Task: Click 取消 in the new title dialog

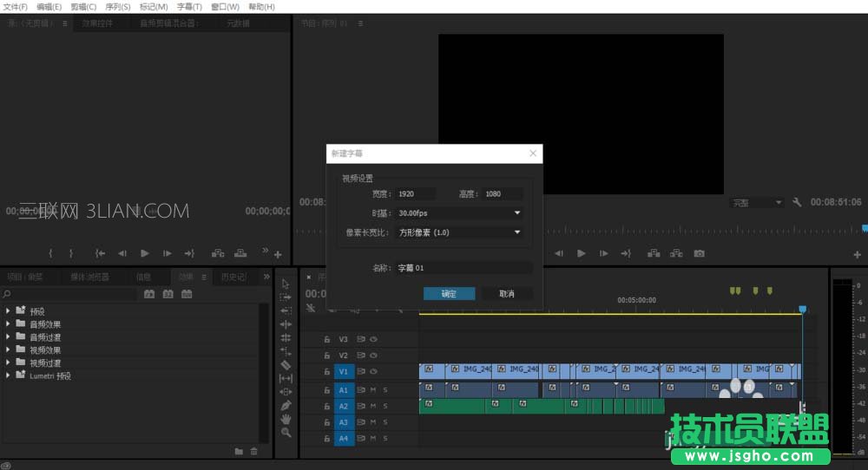Action: 507,294
